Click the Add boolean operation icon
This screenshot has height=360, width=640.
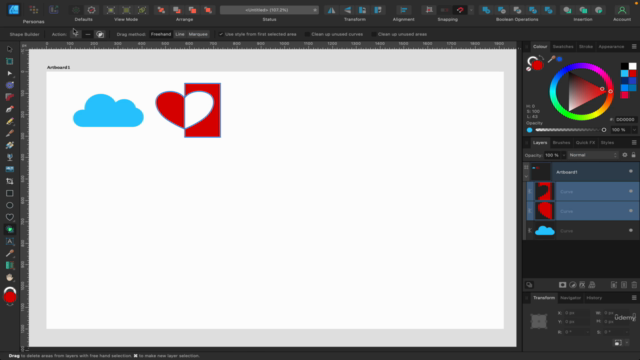(486, 10)
